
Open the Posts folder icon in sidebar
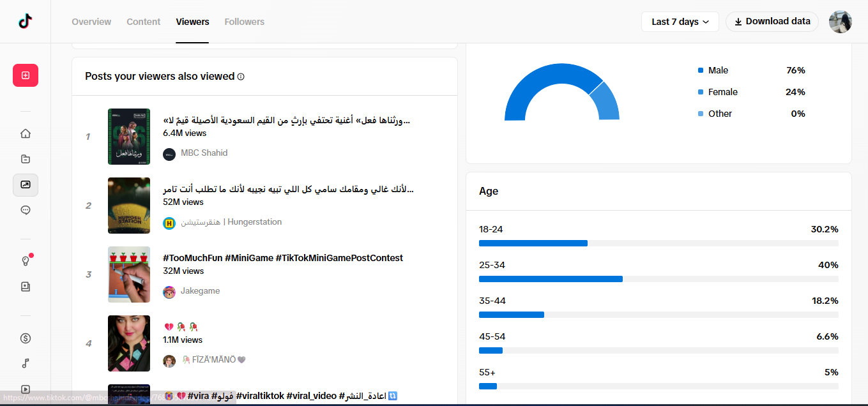pos(26,159)
